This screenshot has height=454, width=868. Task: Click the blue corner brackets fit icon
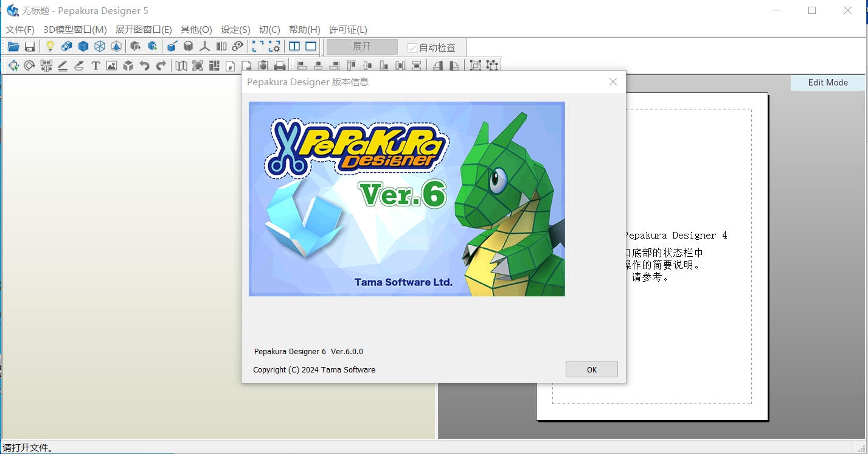coord(258,47)
